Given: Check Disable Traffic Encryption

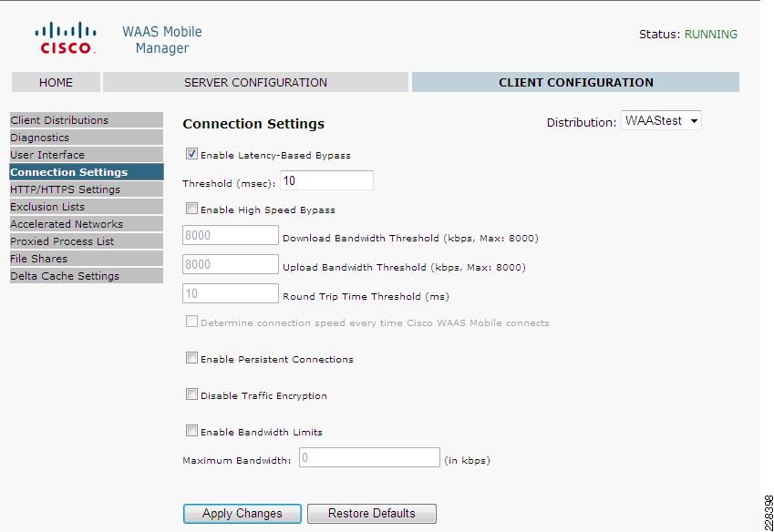Looking at the screenshot, I should 191,394.
